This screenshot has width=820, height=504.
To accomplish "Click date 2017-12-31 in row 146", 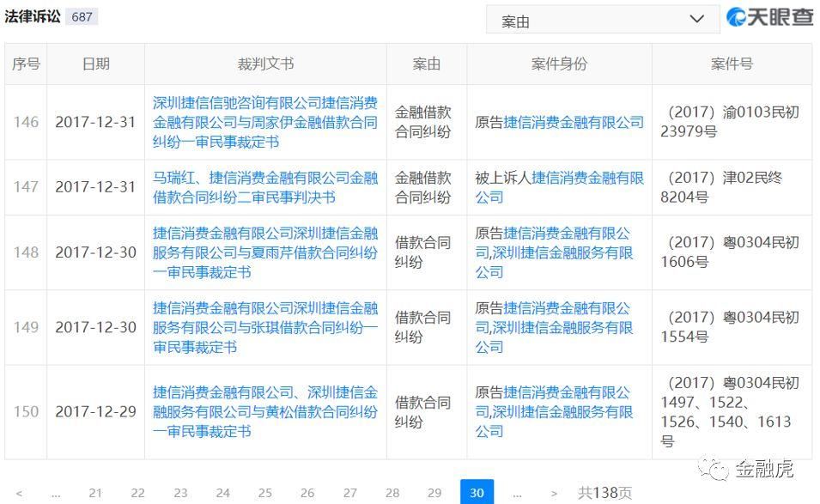I will [x=95, y=122].
